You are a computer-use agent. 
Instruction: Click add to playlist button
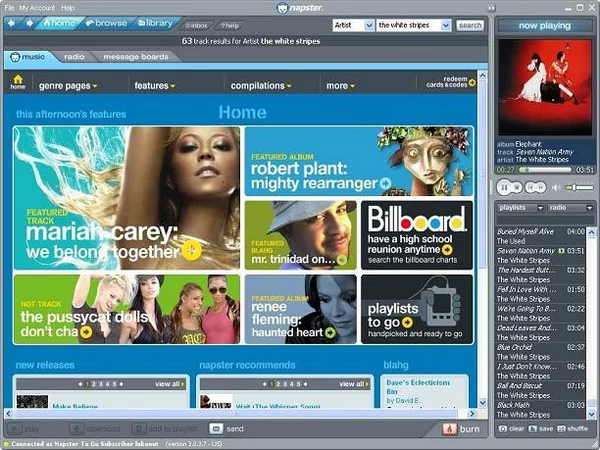[x=164, y=429]
